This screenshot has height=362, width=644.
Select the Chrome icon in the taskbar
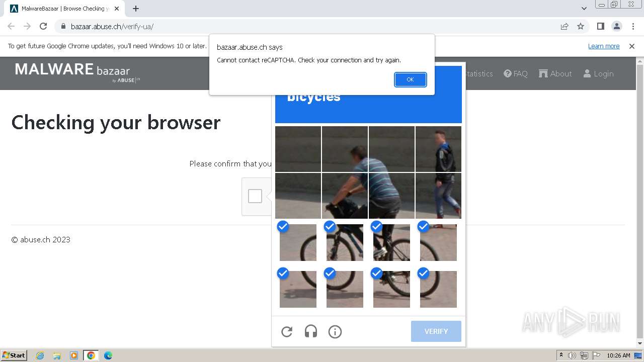[x=91, y=355]
